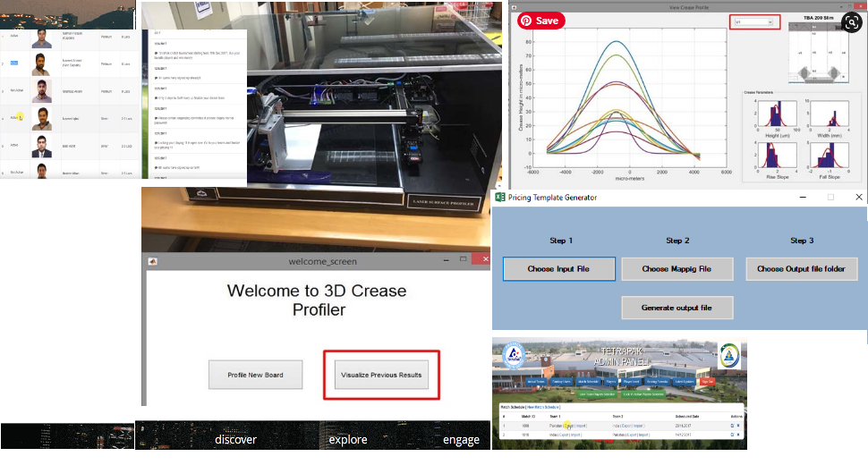Click the Tetra Pak logo in admin panel
Viewport: 868px width, 465px height.
coord(514,357)
